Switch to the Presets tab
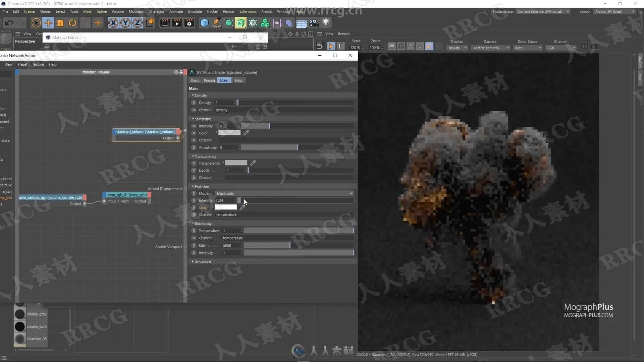This screenshot has height=362, width=644. pyautogui.click(x=210, y=80)
